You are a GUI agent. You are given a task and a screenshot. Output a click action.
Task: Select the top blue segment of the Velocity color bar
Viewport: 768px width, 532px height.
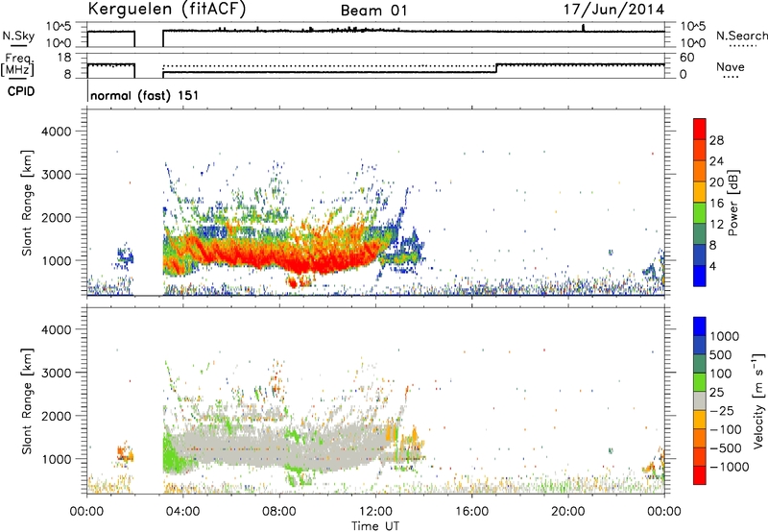tap(700, 326)
